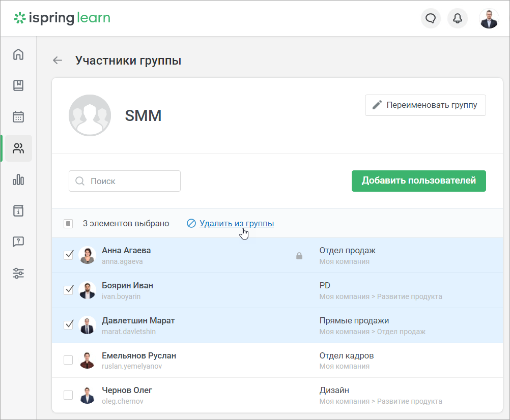
Task: Click the lock icon in Анна Агаева's row
Action: click(x=299, y=256)
